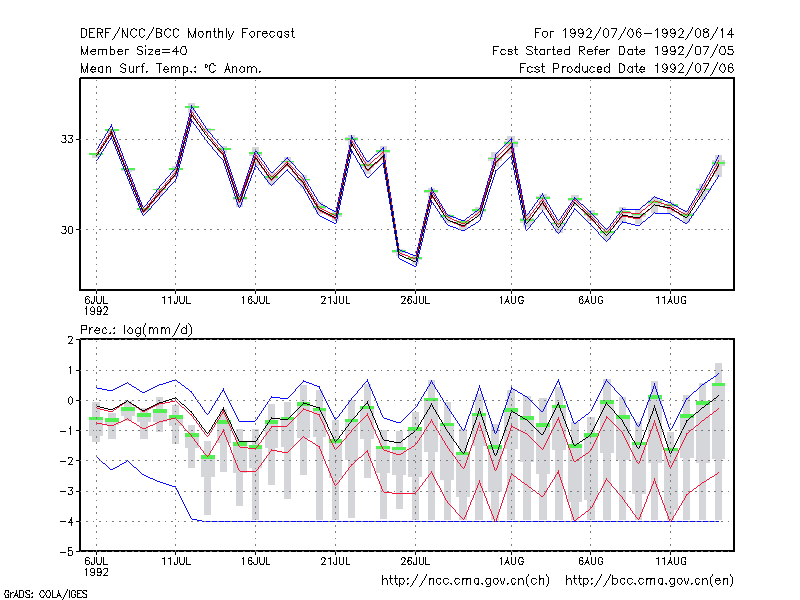Click the 26JUL label under temperature chart
800x600 pixels.
click(x=415, y=301)
